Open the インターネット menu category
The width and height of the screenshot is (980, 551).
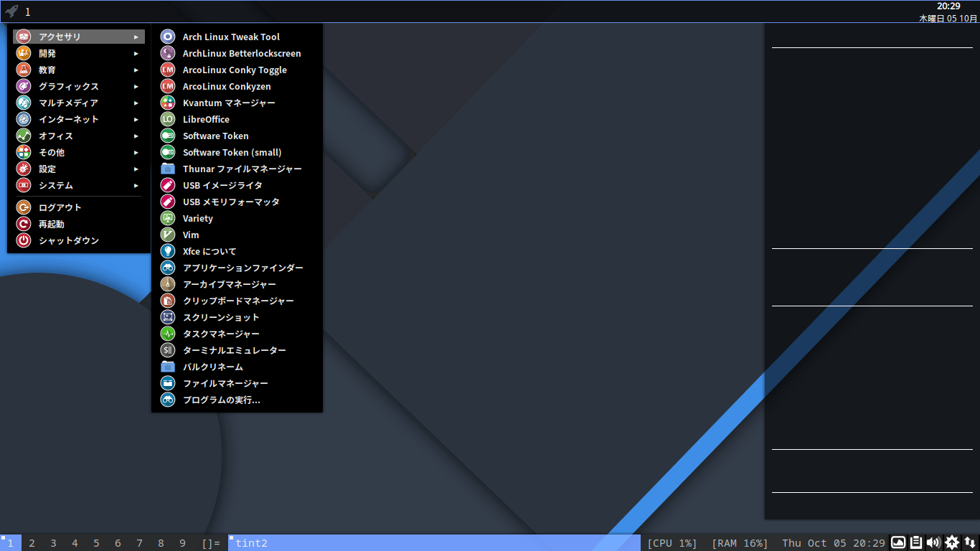[79, 119]
